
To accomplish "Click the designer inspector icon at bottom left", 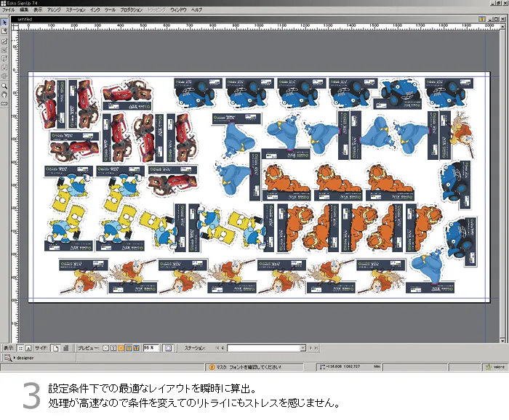I will (7, 358).
